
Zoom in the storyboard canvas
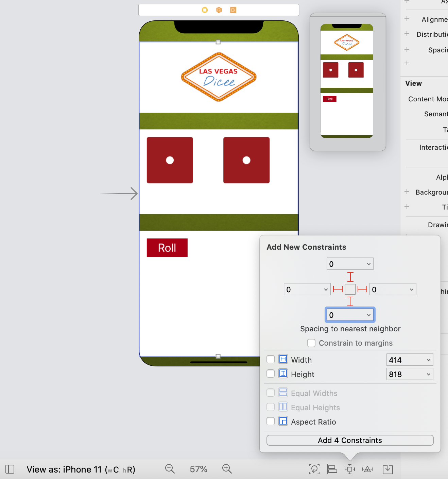point(227,469)
